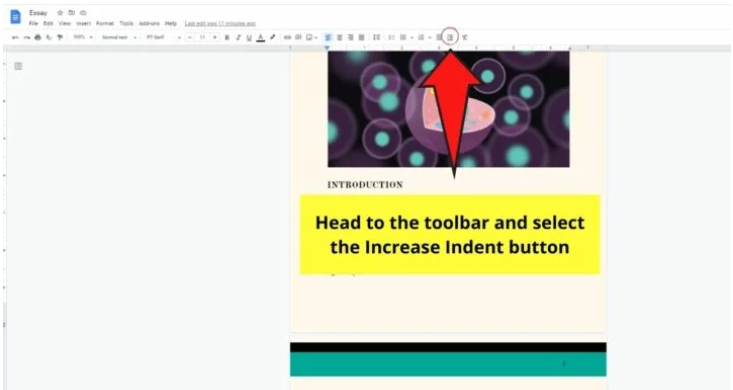This screenshot has height=390, width=733.
Task: Click the insert image icon
Action: pyautogui.click(x=309, y=37)
